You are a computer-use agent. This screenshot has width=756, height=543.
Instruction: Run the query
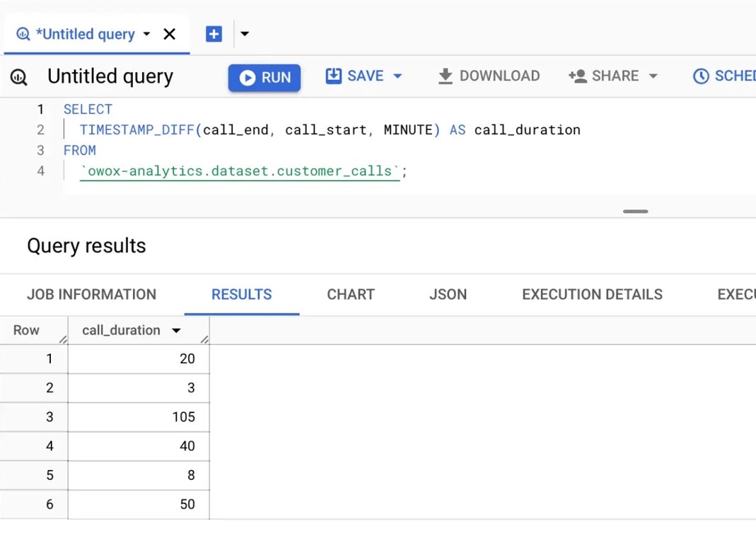[x=264, y=78]
